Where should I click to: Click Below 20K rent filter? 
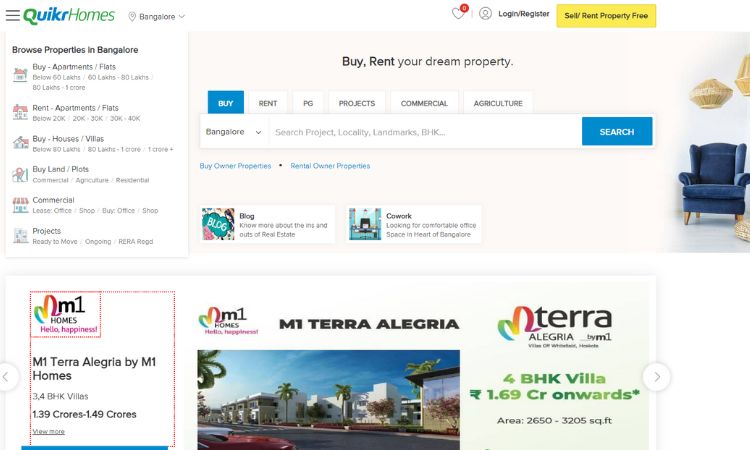point(49,119)
